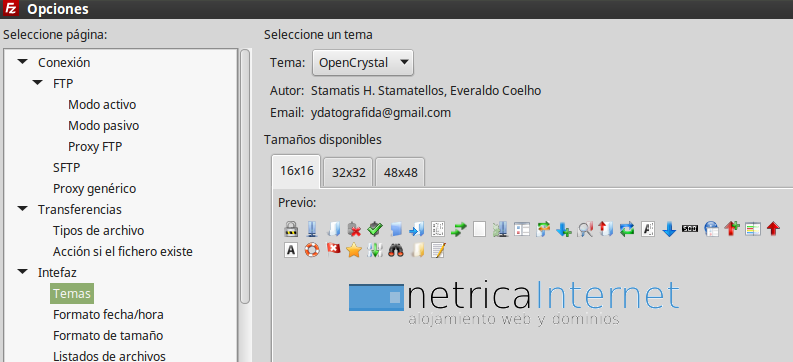The height and width of the screenshot is (362, 793).
Task: Click the orange folder refresh preview icon
Action: coord(543,229)
